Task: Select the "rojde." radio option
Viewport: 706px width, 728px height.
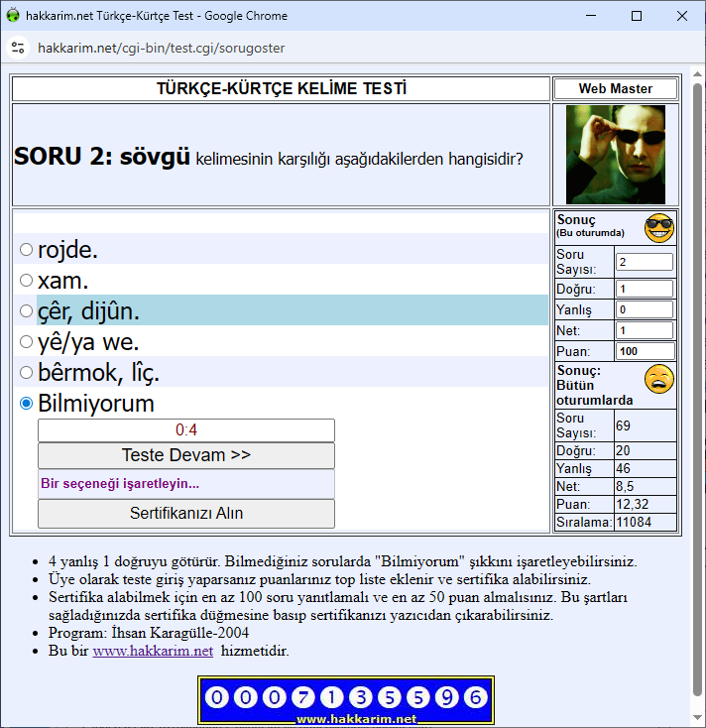Action: coord(27,250)
